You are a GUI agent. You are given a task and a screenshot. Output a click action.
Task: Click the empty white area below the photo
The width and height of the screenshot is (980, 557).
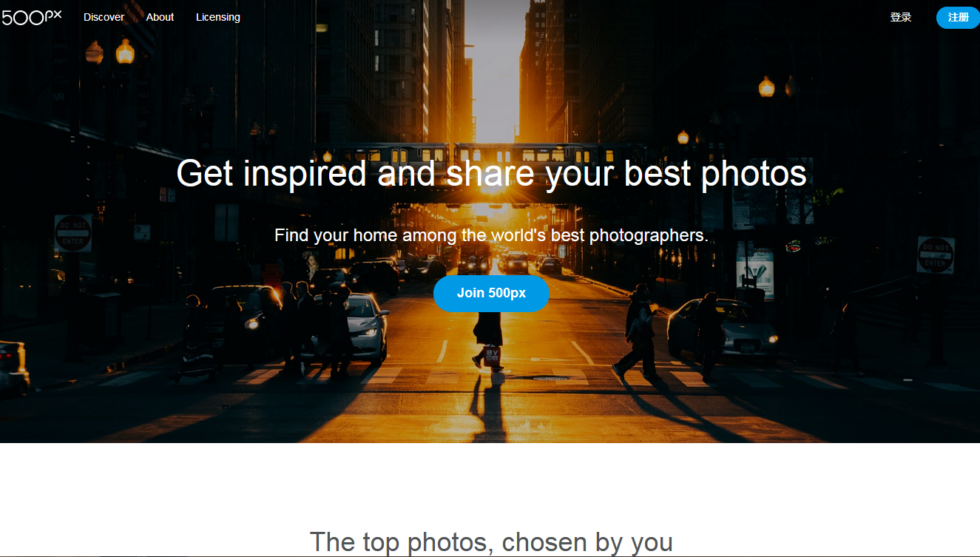(x=490, y=481)
